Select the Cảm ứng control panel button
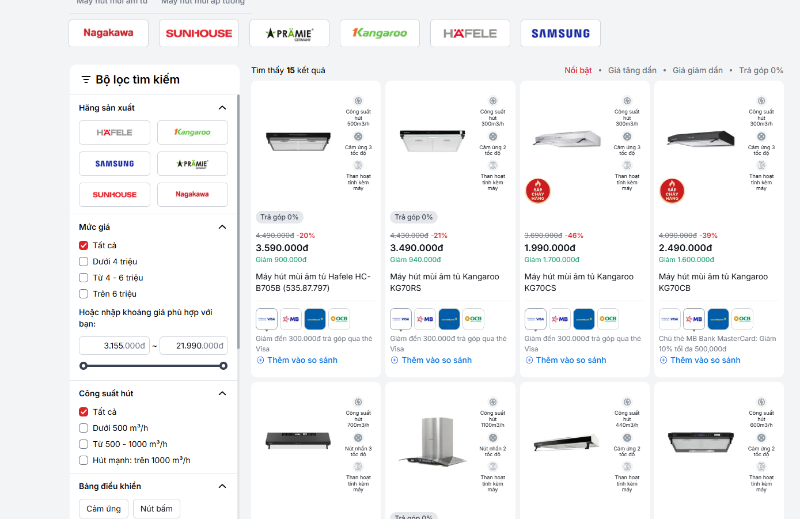This screenshot has width=800, height=519. [x=103, y=509]
